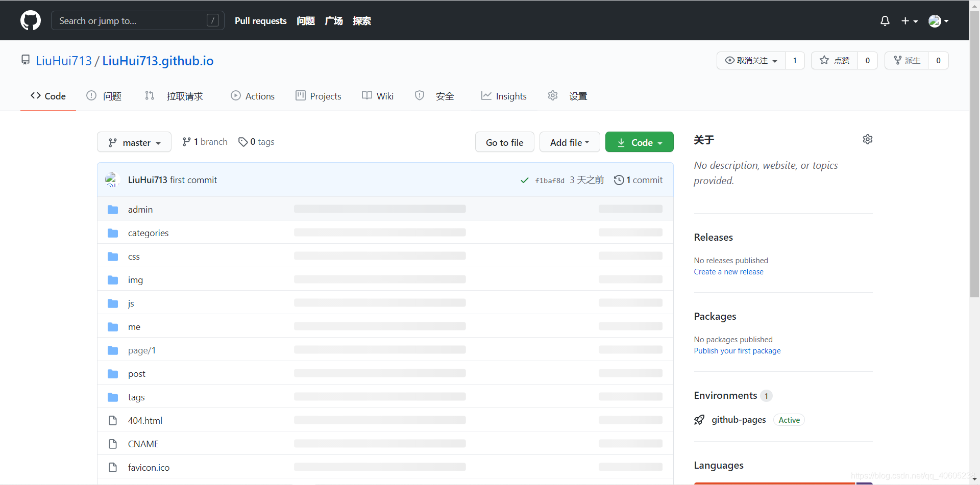Open 广场 in top navigation bar

[334, 21]
